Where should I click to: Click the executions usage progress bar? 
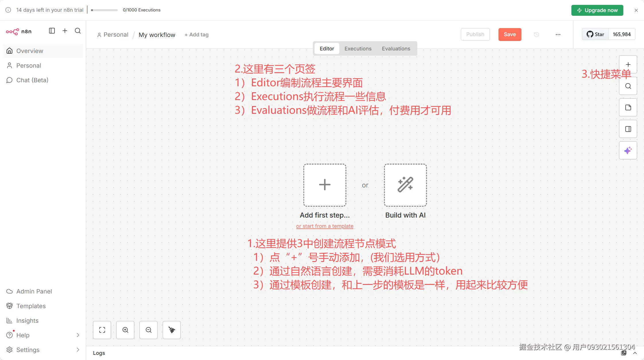pyautogui.click(x=104, y=10)
